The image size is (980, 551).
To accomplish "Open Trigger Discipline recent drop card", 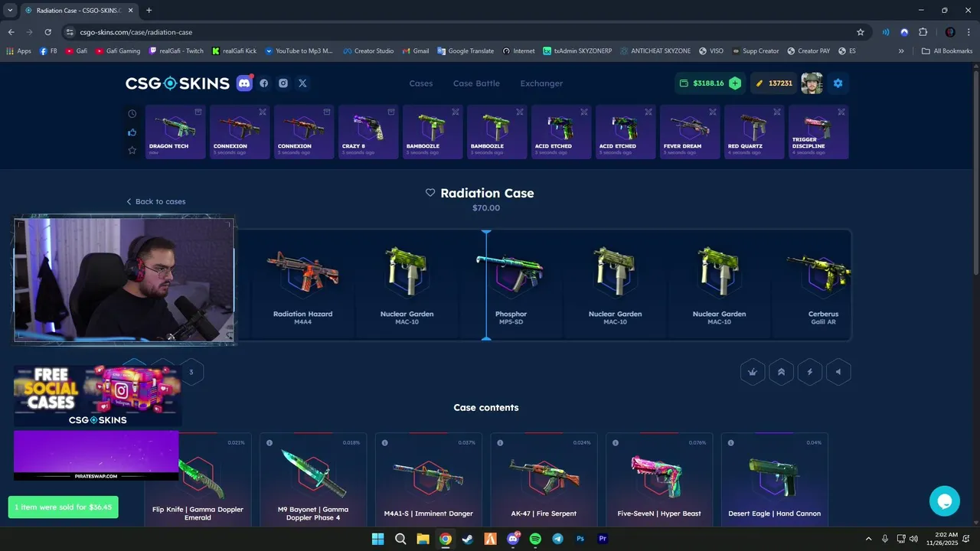I will point(818,132).
